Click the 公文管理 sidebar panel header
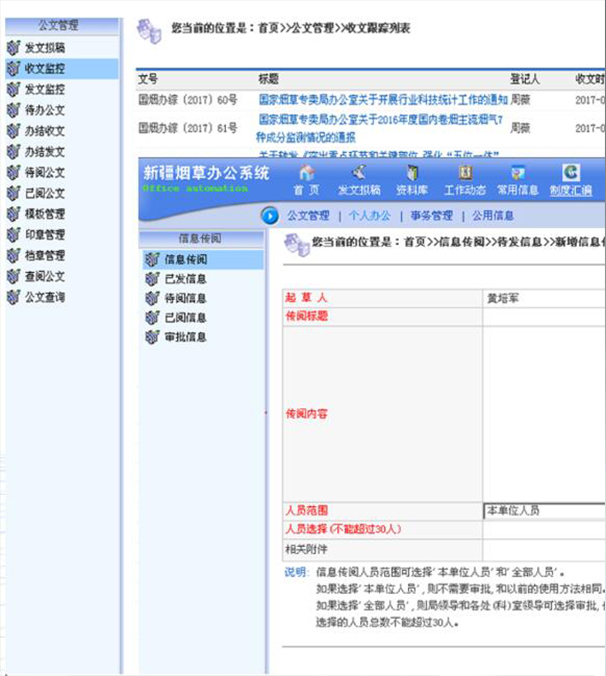This screenshot has height=676, width=606. coord(62,25)
